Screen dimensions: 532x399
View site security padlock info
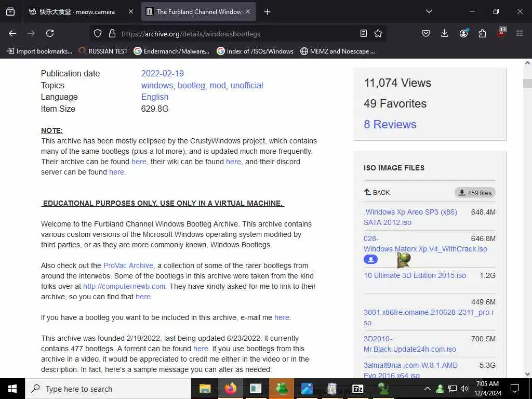coord(112,33)
